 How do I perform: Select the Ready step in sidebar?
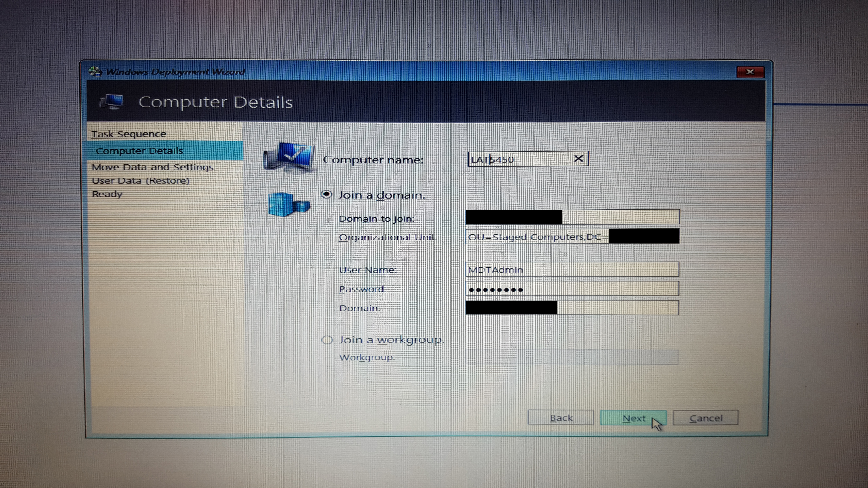(107, 194)
